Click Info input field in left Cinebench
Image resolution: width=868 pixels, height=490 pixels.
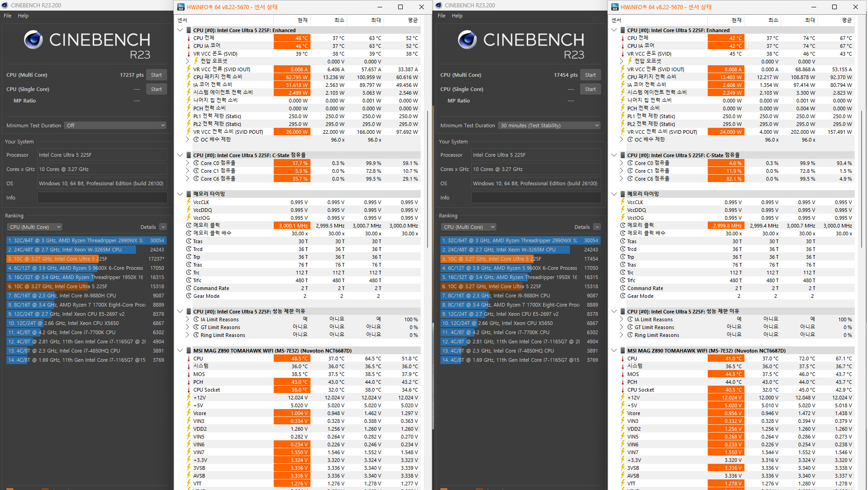102,198
